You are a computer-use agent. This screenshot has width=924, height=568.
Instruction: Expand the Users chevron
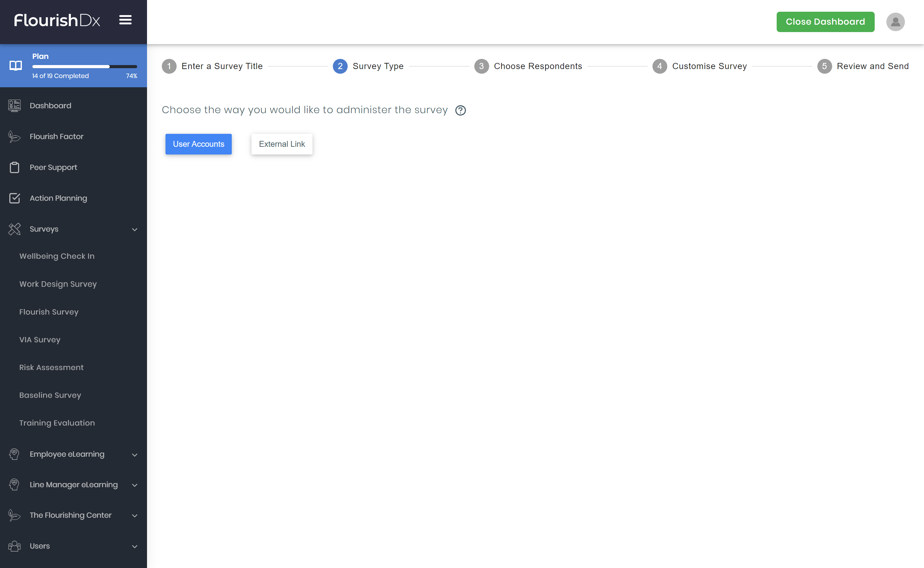pyautogui.click(x=134, y=547)
